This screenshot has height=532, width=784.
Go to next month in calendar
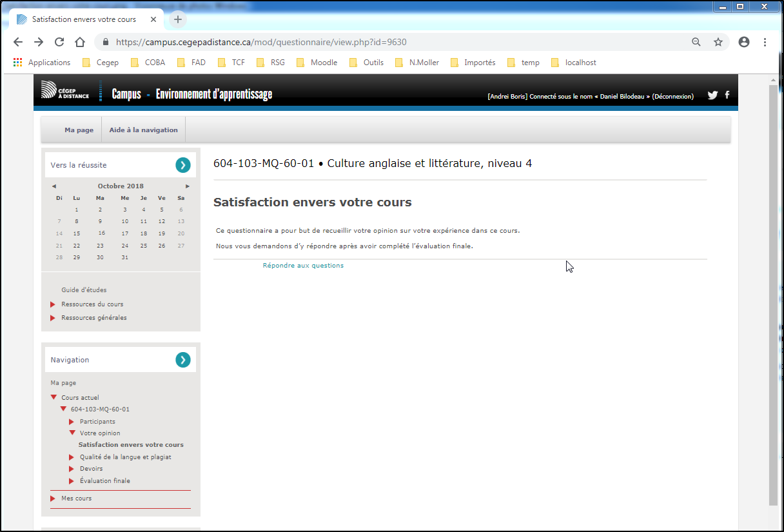[188, 186]
